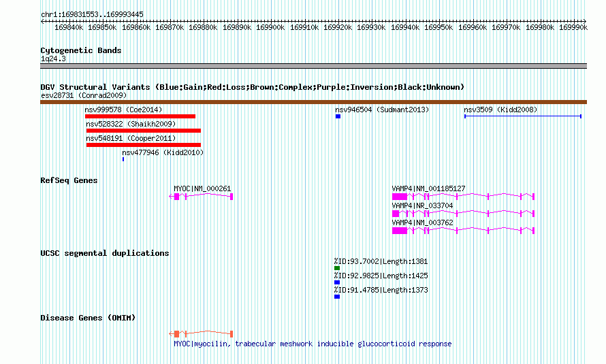Click the 169990k ruler tick label
Screen dimensions: 606x364
573,27
